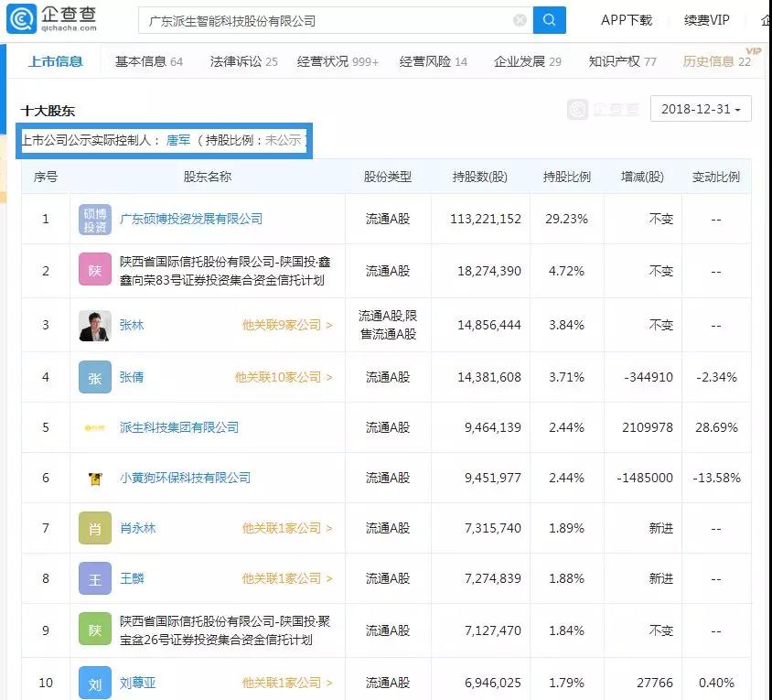Screen dimensions: 772x700
Task: Click the 28.69% change ratio cell
Action: point(716,427)
